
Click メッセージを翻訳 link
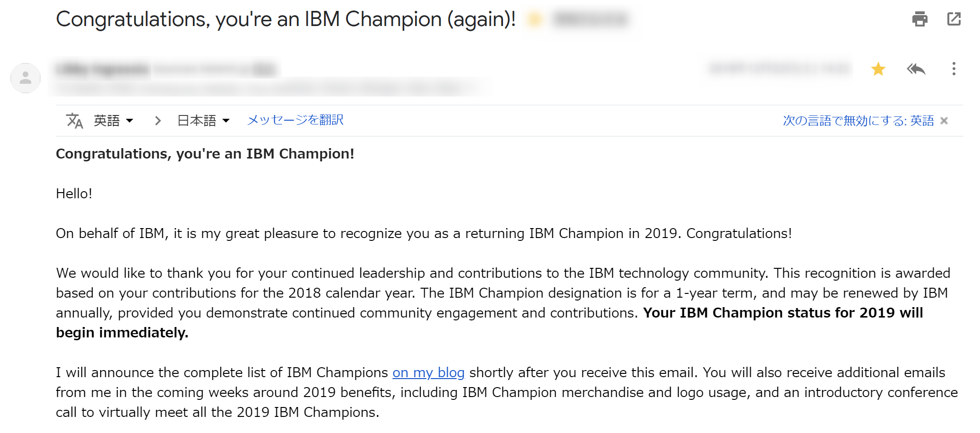point(295,120)
